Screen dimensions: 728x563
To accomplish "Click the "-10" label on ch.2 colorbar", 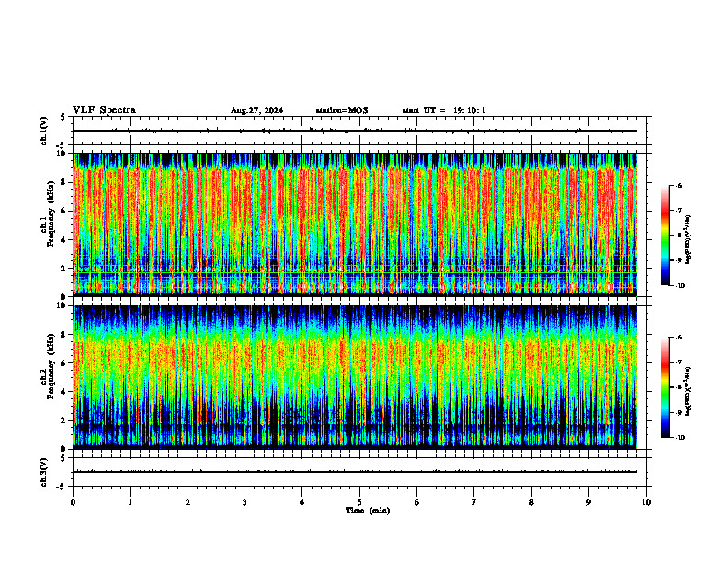I will [x=679, y=438].
